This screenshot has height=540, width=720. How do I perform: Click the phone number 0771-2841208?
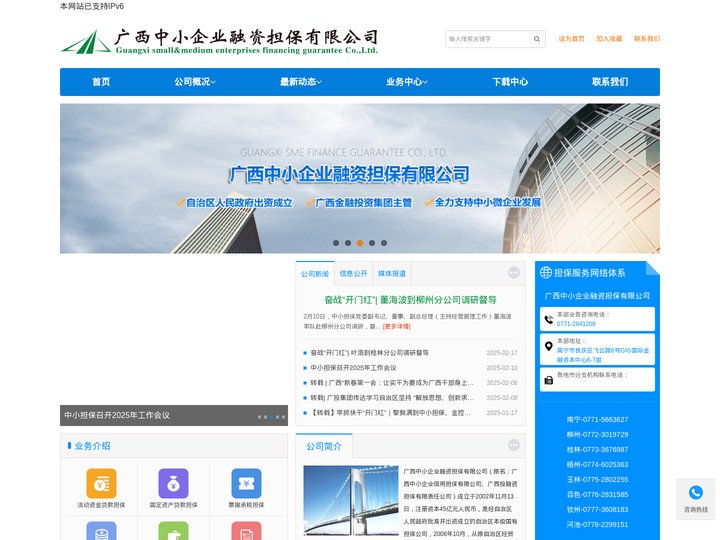coord(576,324)
